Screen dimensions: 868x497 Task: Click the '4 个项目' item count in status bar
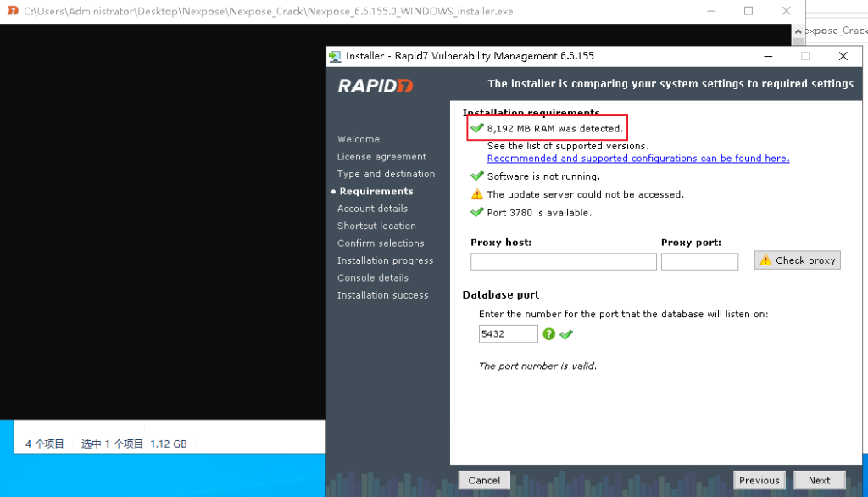click(x=45, y=444)
